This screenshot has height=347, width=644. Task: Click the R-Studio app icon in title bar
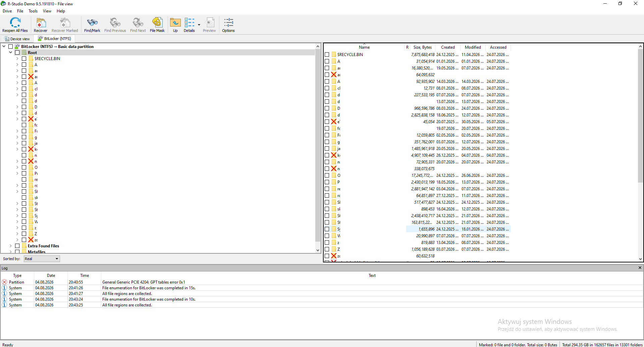coord(3,4)
